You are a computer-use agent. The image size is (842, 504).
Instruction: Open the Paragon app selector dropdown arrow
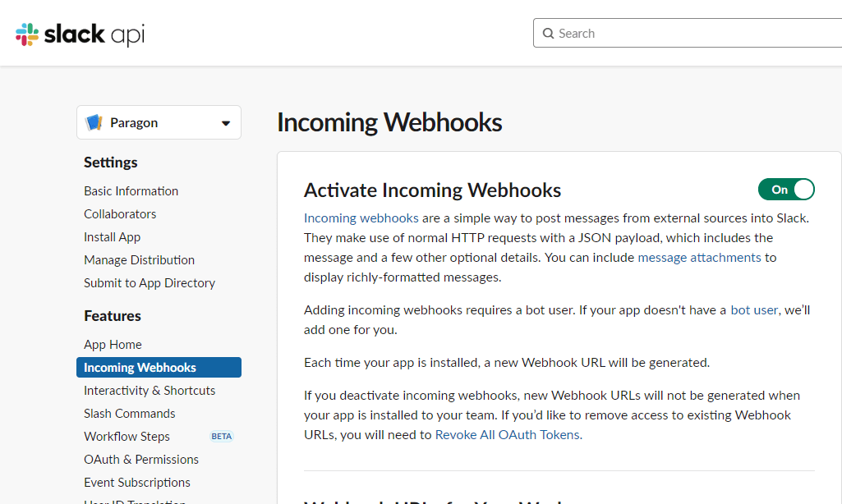point(226,123)
